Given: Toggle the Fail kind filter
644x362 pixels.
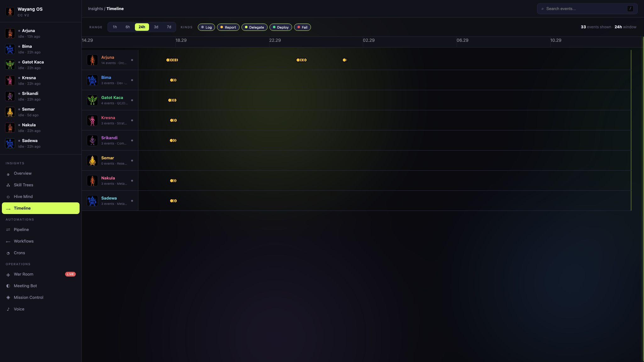Looking at the screenshot, I should [303, 27].
